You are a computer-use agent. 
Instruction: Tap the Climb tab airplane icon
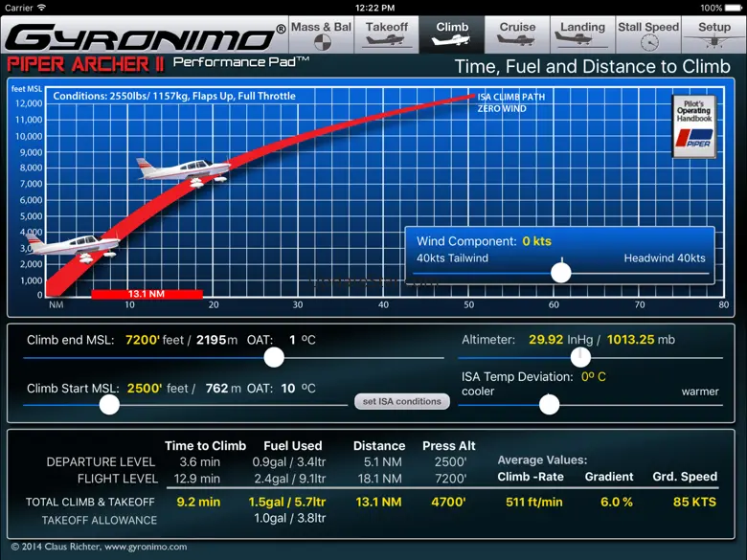pyautogui.click(x=452, y=42)
